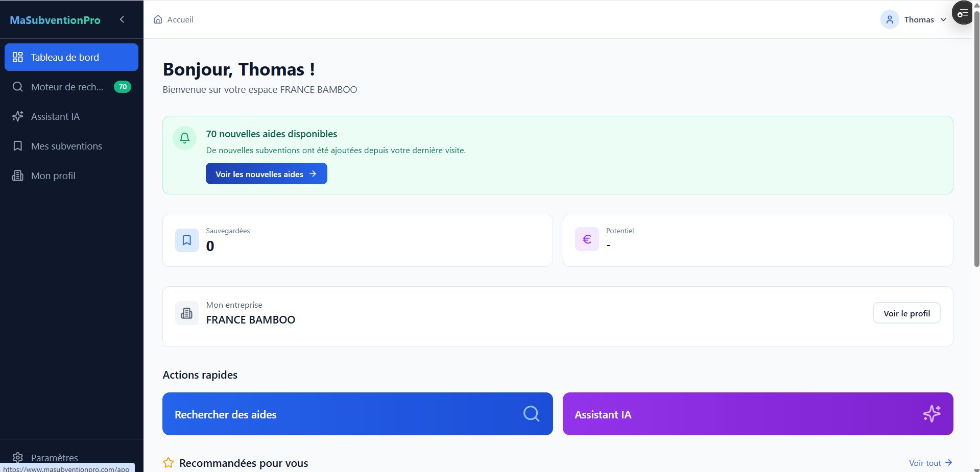Image resolution: width=980 pixels, height=472 pixels.
Task: Follow the Voir tout link
Action: [930, 463]
